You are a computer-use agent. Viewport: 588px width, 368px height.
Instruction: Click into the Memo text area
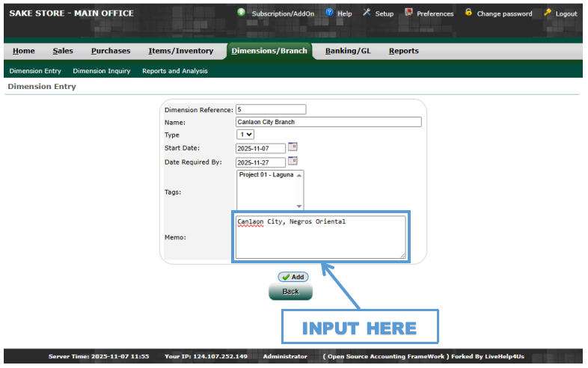tap(320, 238)
